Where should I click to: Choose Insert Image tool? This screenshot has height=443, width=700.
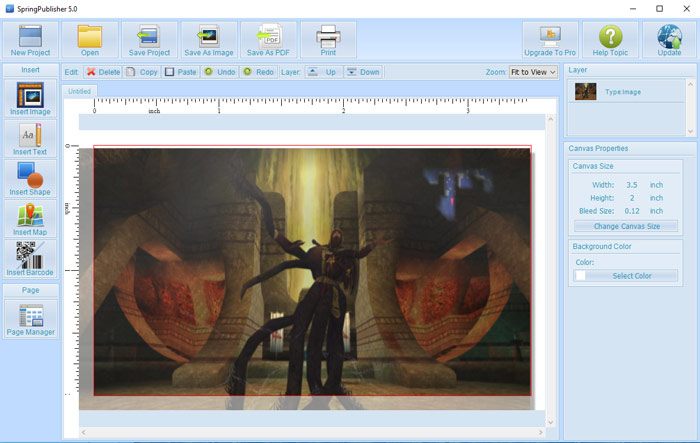[x=30, y=98]
